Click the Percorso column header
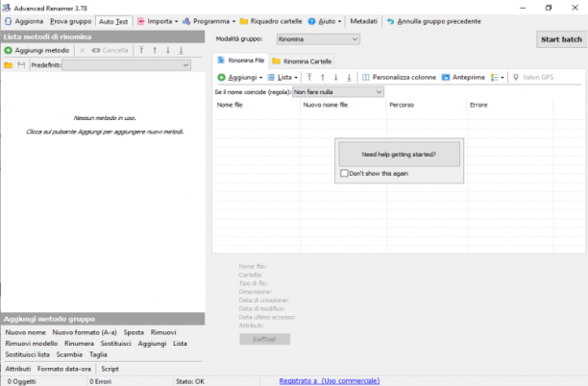Image resolution: width=588 pixels, height=386 pixels. 427,105
